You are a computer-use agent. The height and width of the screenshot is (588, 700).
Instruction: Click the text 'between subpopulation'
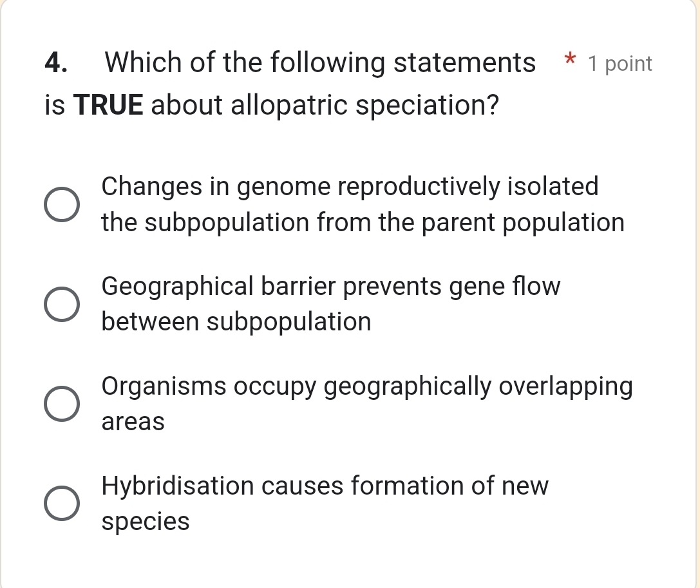coord(237,322)
